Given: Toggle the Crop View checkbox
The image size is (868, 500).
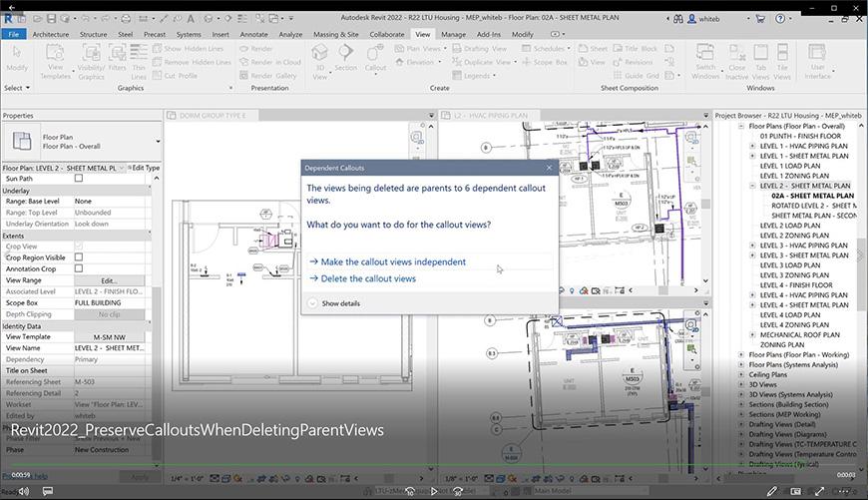Looking at the screenshot, I should click(x=79, y=246).
